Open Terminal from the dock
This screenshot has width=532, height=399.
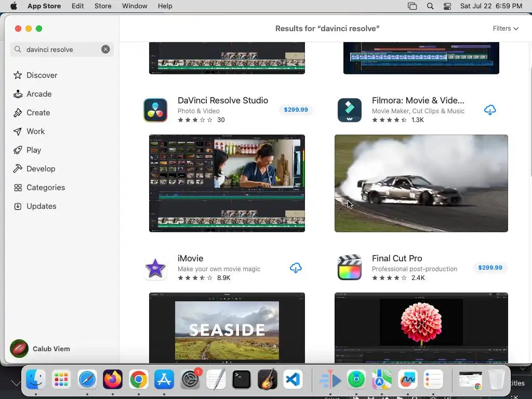(x=242, y=379)
